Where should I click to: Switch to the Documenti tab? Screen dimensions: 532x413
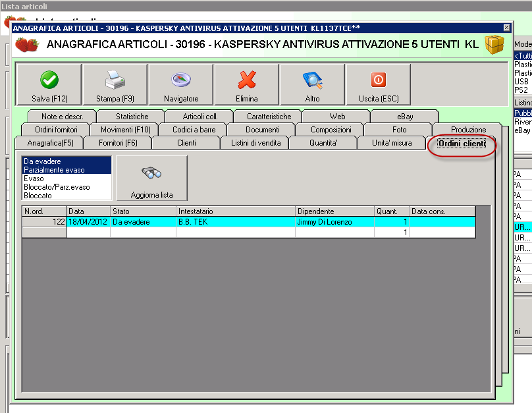[262, 130]
